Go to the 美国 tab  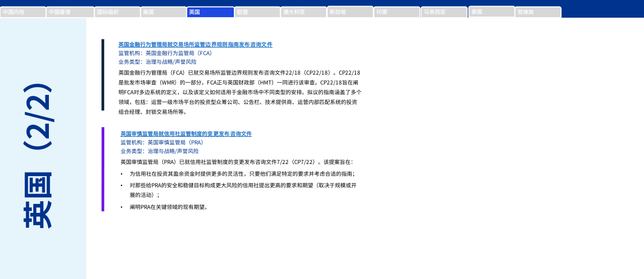163,12
